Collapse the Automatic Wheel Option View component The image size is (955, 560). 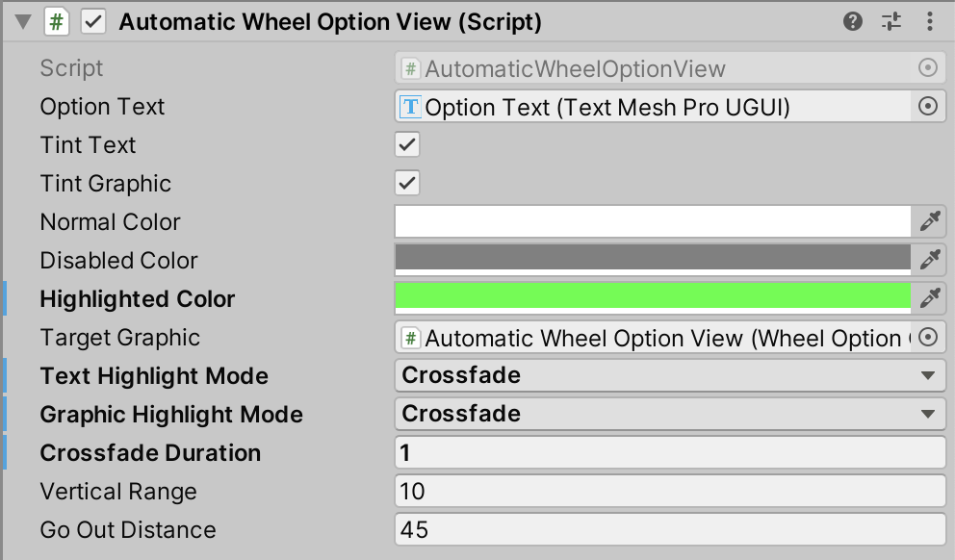[x=23, y=22]
